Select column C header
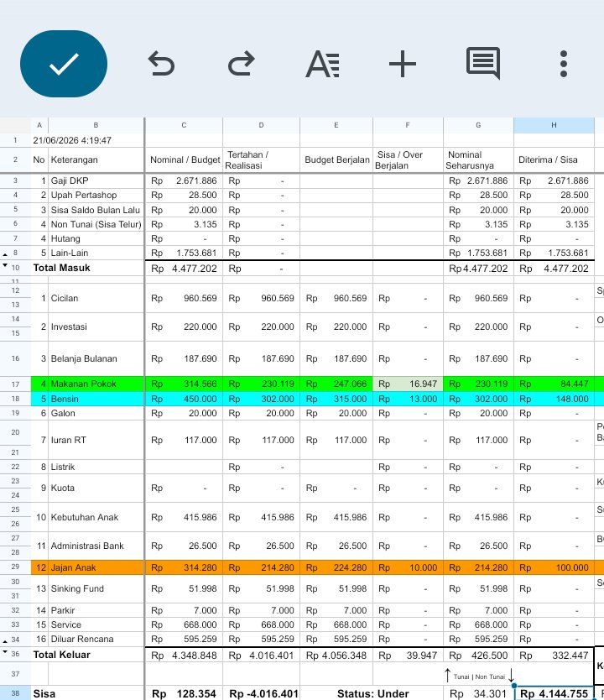Image resolution: width=604 pixels, height=700 pixels. pos(184,125)
